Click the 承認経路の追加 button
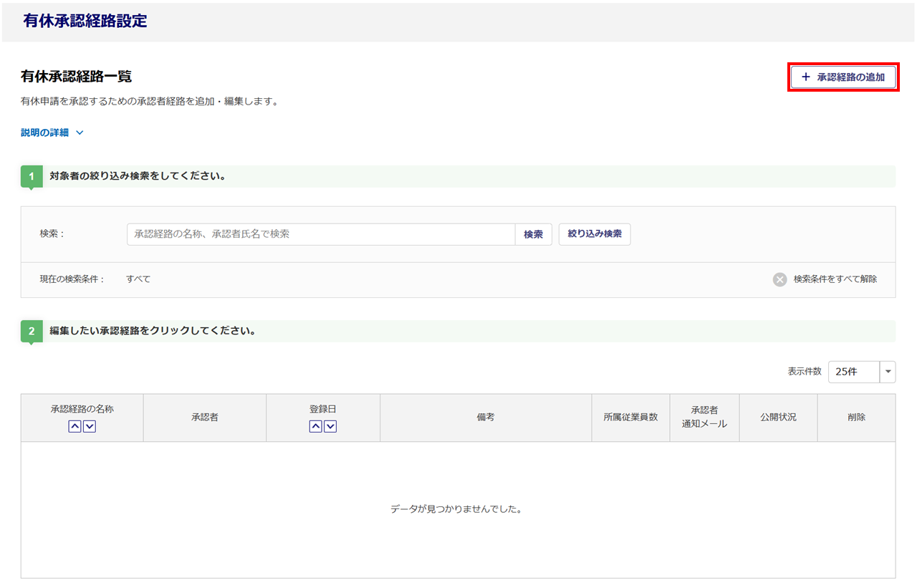The width and height of the screenshot is (917, 588). pos(842,77)
